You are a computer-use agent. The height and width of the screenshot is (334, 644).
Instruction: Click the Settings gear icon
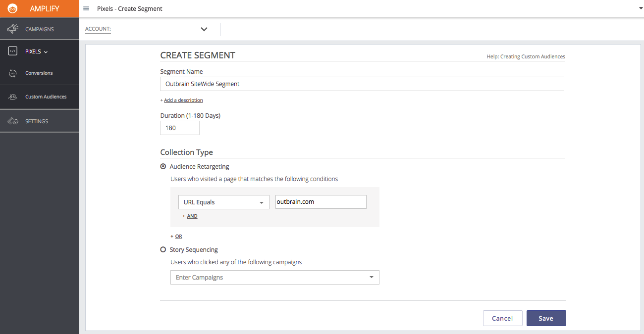13,121
